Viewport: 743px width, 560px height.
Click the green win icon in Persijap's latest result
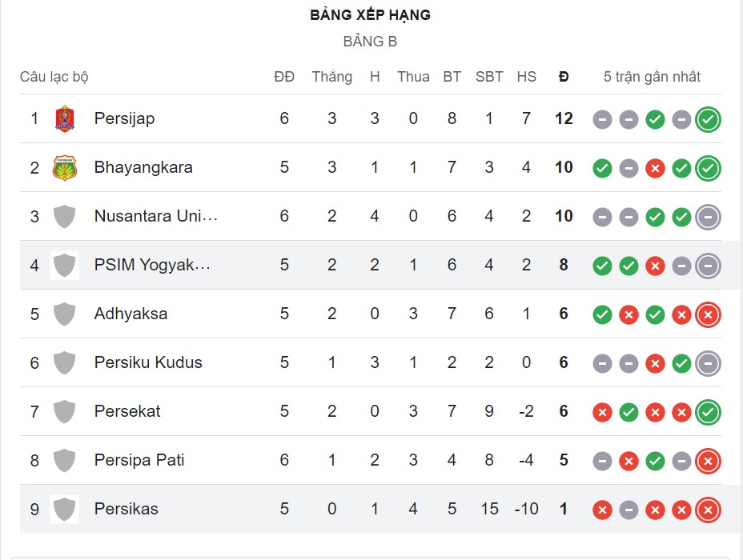(707, 118)
